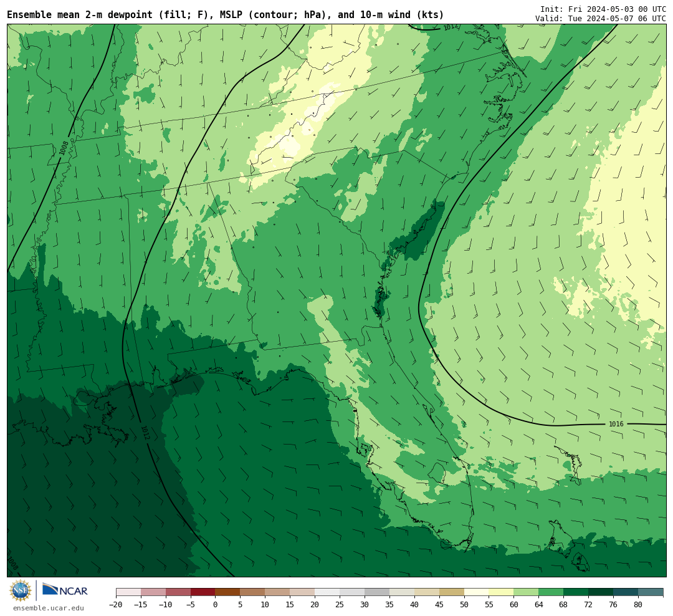Image resolution: width=673 pixels, height=616 pixels.
Task: Click the 1012 contour label at map top edge
Action: (x=451, y=27)
